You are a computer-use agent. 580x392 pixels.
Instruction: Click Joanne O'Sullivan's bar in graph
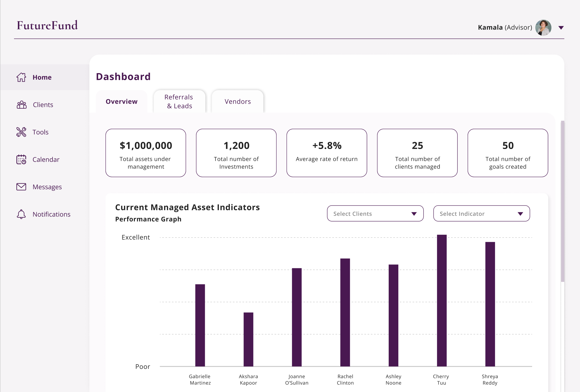pos(297,317)
